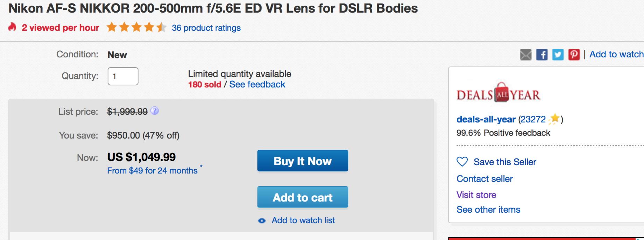Share listing on Twitter
Image resolution: width=644 pixels, height=240 pixels.
[558, 55]
